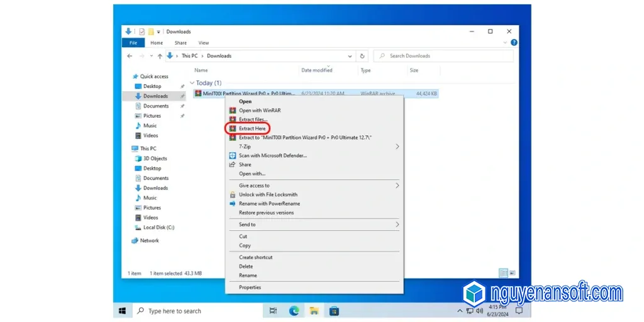
Task: Click Copy in context menu
Action: [x=245, y=246]
